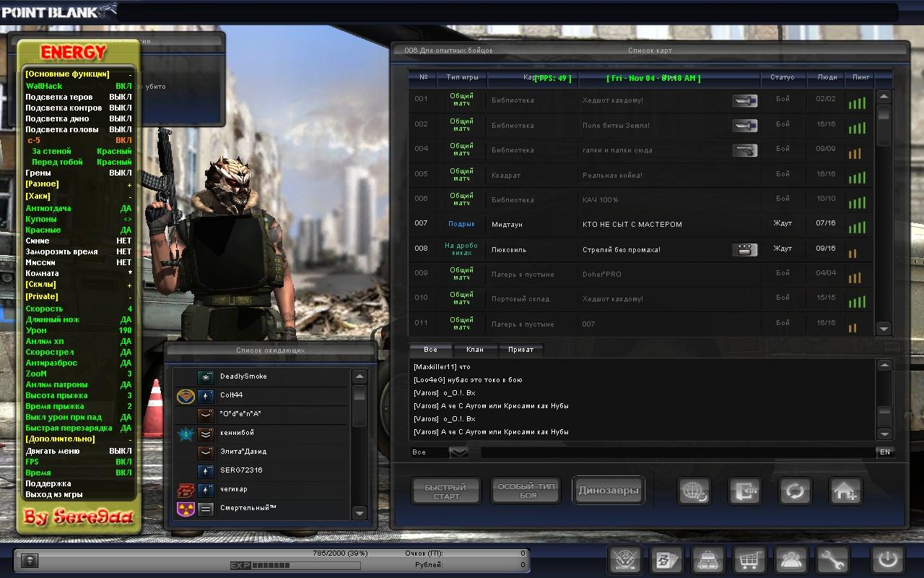
Task: Expand the [Скилы] section
Action: [78, 285]
